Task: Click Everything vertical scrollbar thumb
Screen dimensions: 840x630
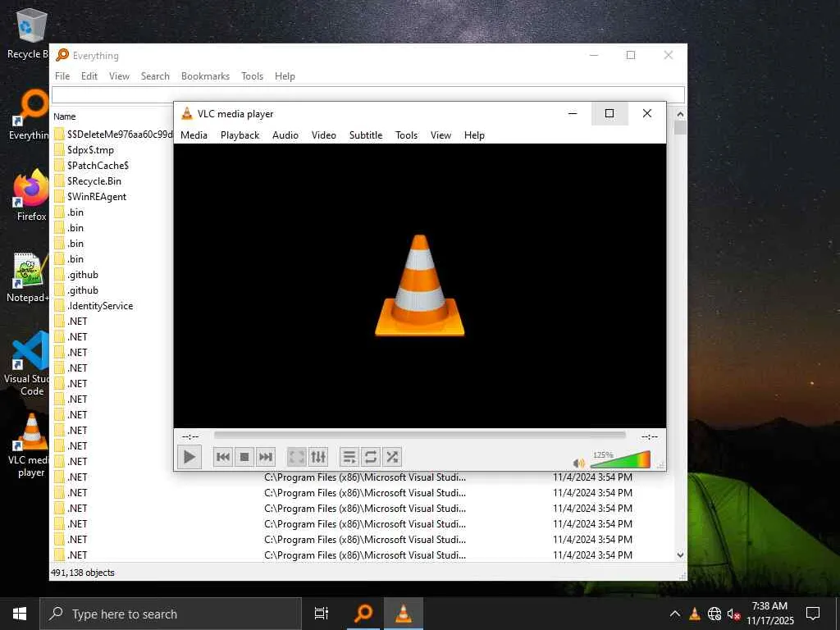Action: 680,127
